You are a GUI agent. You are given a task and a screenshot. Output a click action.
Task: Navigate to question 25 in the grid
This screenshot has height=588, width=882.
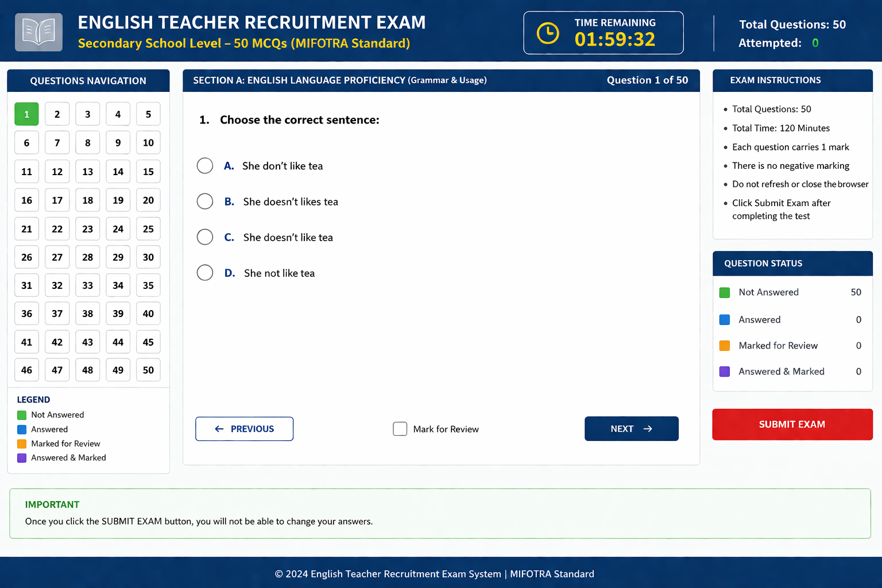148,229
